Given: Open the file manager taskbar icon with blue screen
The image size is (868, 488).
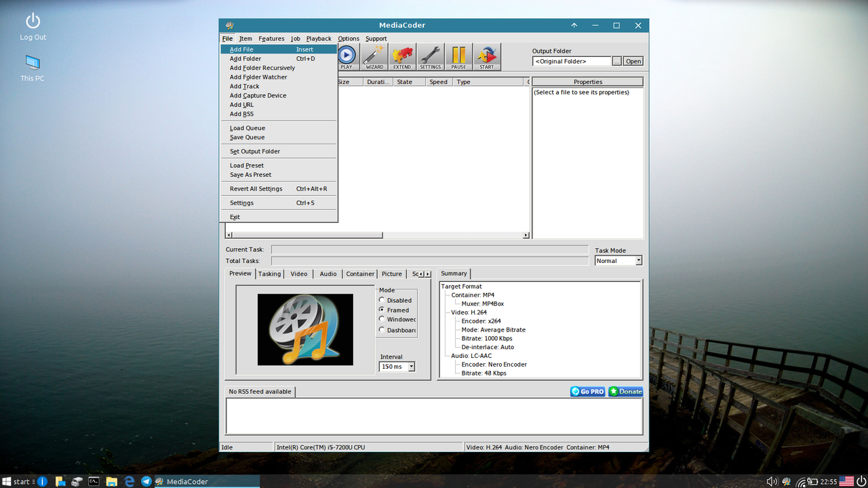Looking at the screenshot, I should (60, 482).
